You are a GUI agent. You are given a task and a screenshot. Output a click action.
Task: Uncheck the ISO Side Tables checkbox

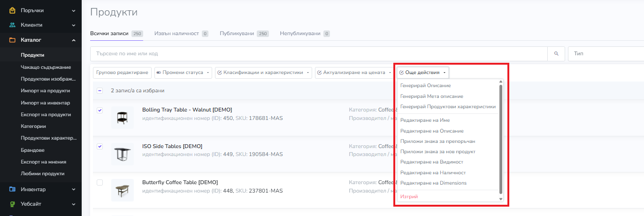click(100, 146)
